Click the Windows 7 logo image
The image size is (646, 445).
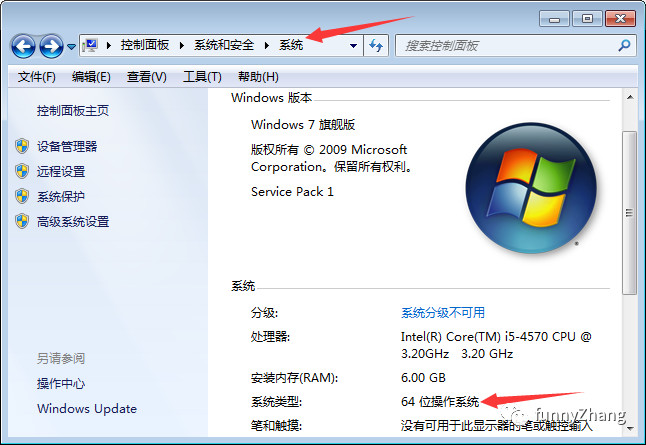tap(531, 188)
